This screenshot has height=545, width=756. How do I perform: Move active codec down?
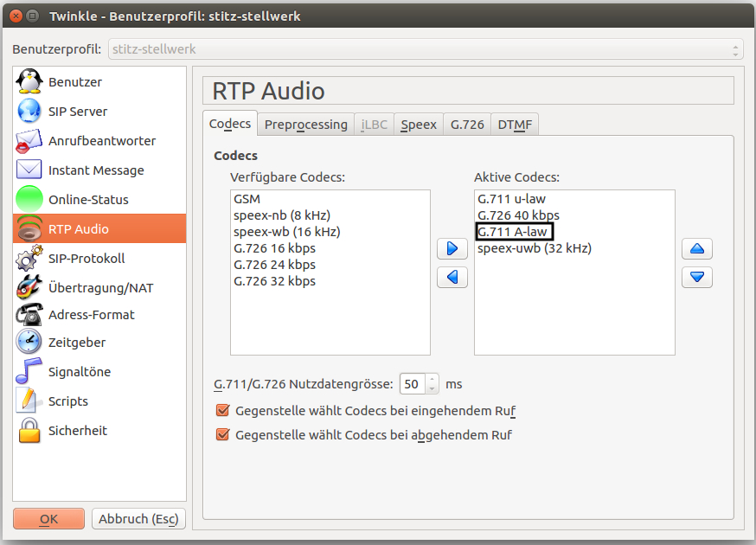point(697,278)
